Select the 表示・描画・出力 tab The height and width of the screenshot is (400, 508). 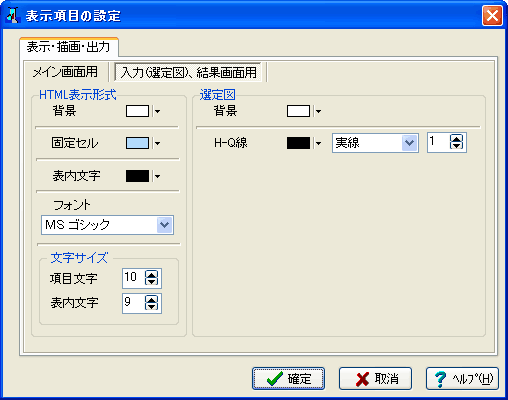coord(68,47)
